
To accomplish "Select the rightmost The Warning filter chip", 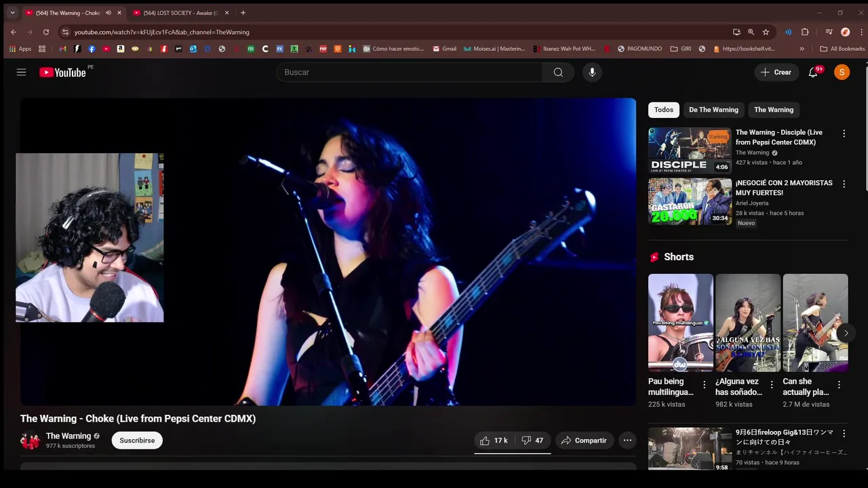I will coord(774,110).
